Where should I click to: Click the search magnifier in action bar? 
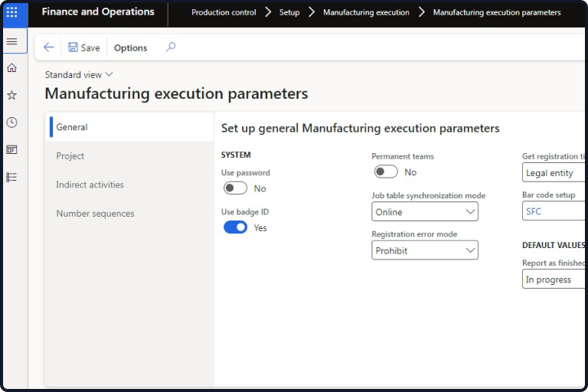pos(171,47)
